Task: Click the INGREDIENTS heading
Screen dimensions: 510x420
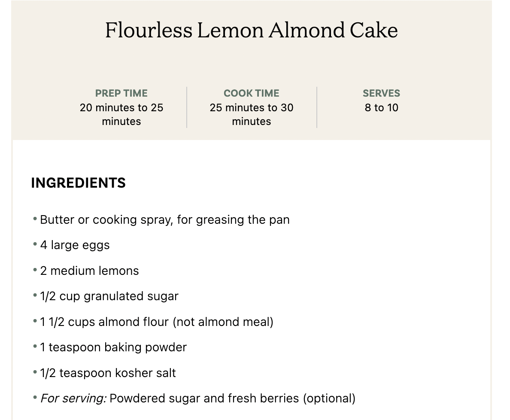Action: coord(78,183)
